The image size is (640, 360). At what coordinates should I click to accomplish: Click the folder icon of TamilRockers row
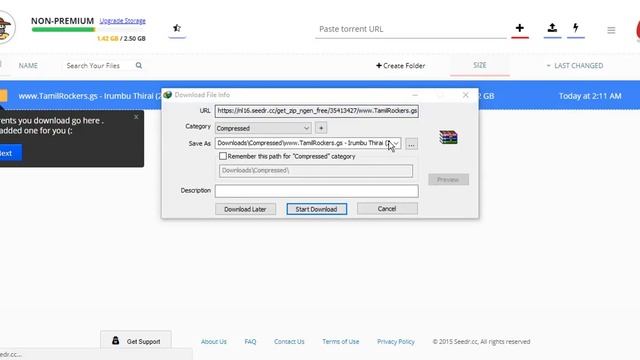(x=3, y=96)
